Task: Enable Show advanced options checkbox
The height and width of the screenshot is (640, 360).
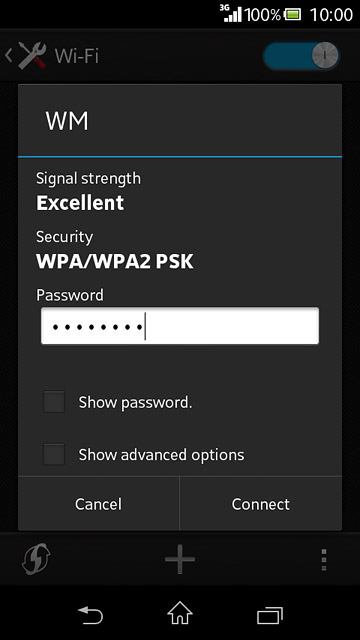Action: pyautogui.click(x=54, y=454)
